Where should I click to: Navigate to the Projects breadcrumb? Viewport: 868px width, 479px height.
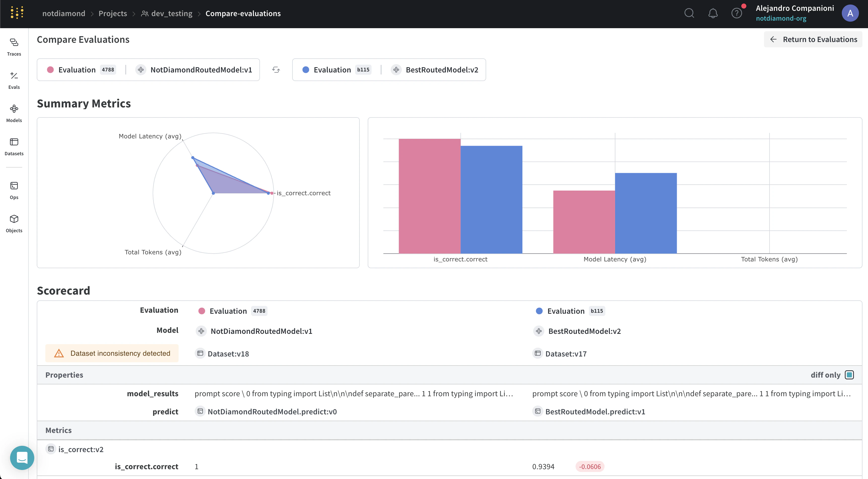113,14
